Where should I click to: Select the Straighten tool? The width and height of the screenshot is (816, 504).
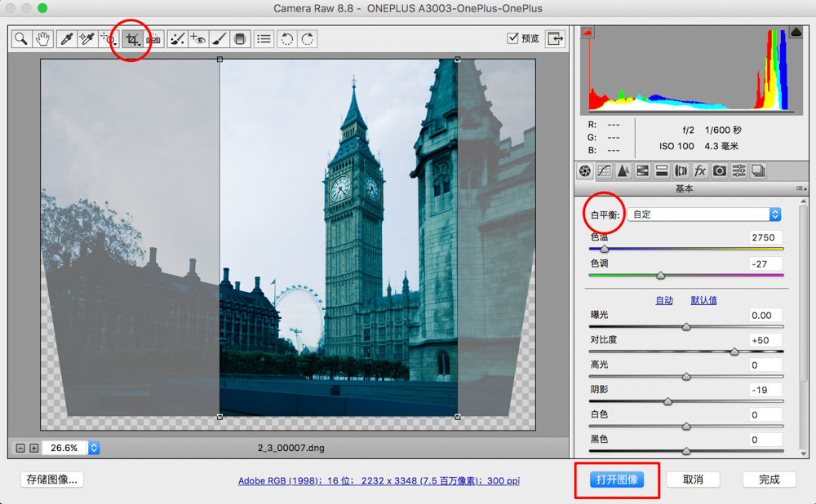pos(154,39)
